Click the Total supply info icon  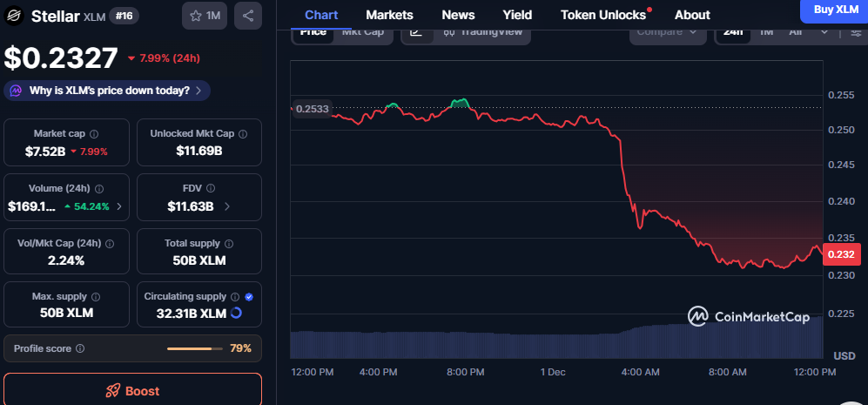tap(229, 244)
